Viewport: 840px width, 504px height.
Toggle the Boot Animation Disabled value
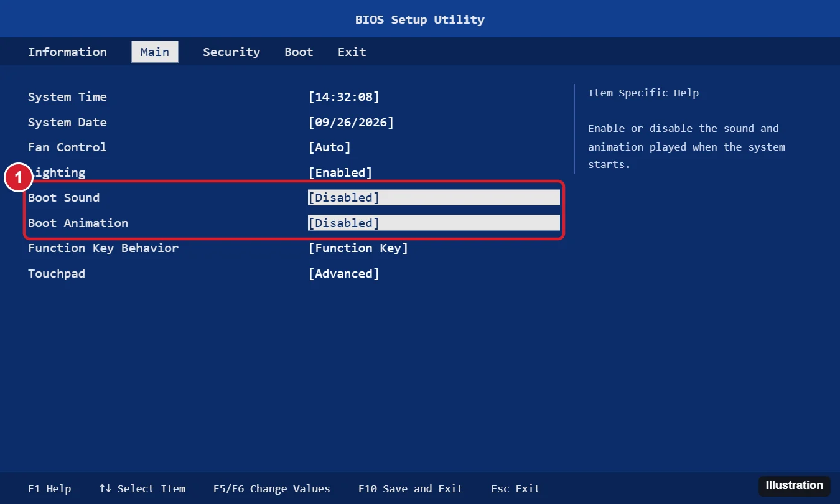click(x=434, y=223)
